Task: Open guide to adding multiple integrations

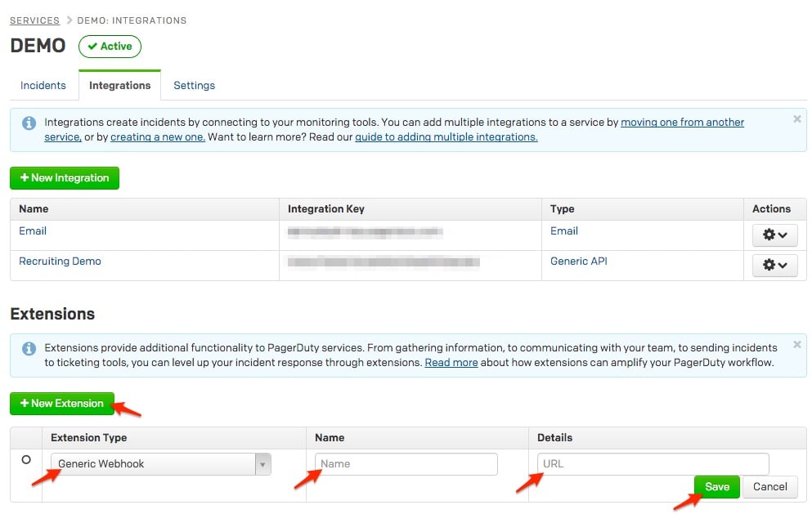Action: pos(446,137)
